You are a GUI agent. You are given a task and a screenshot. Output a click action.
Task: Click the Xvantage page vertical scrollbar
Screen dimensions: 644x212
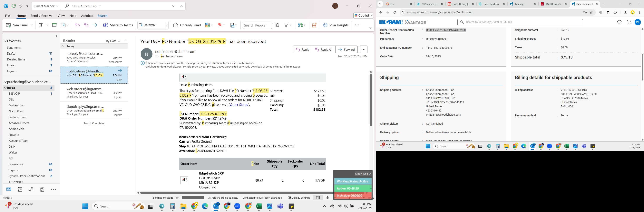[642, 67]
